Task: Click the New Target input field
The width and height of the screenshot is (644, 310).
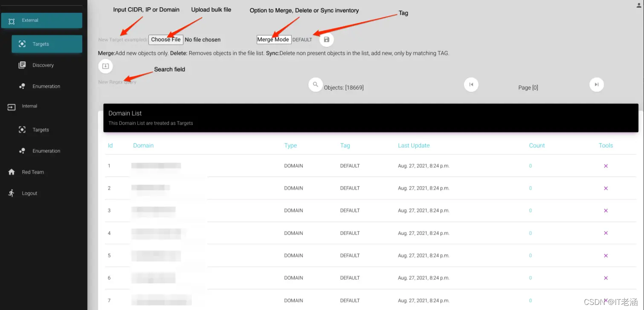Action: tap(123, 40)
